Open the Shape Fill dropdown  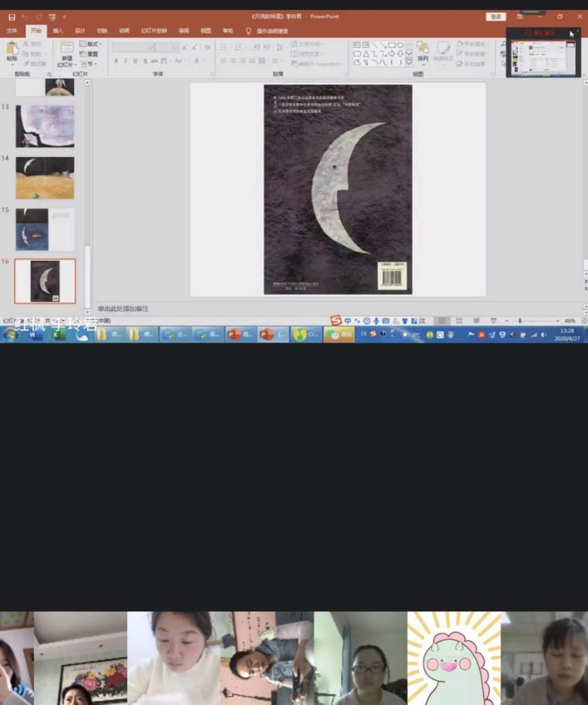(472, 44)
